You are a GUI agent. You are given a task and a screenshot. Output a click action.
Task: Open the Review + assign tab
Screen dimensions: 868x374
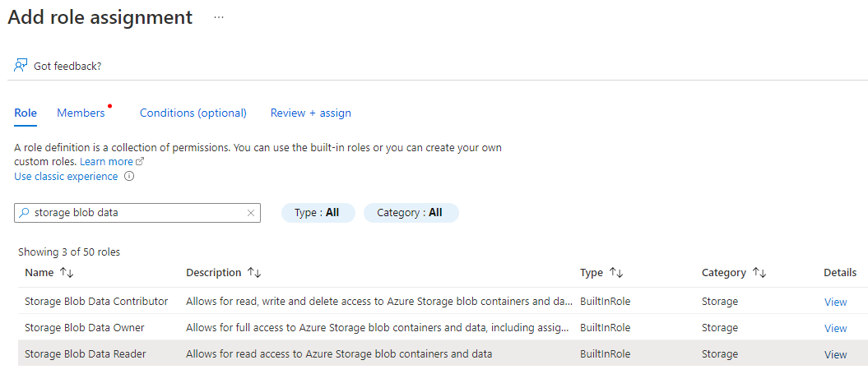click(311, 113)
